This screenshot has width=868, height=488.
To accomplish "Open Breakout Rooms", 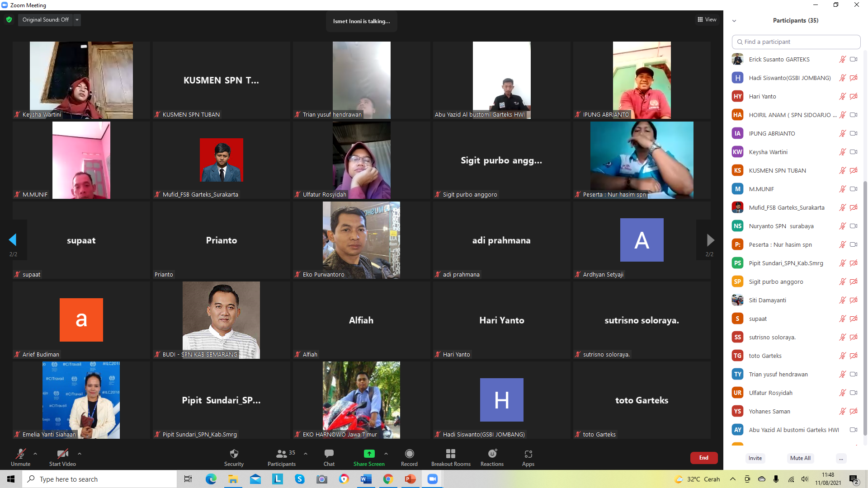I will coord(450,454).
